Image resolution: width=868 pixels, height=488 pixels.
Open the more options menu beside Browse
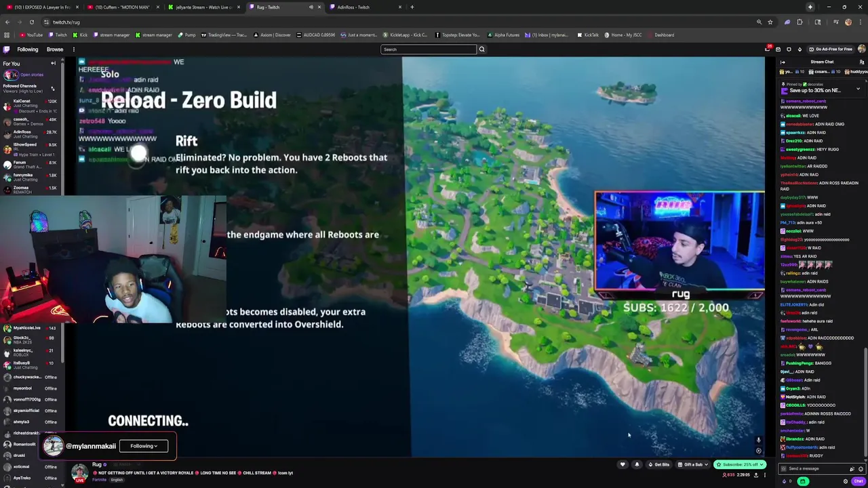74,49
